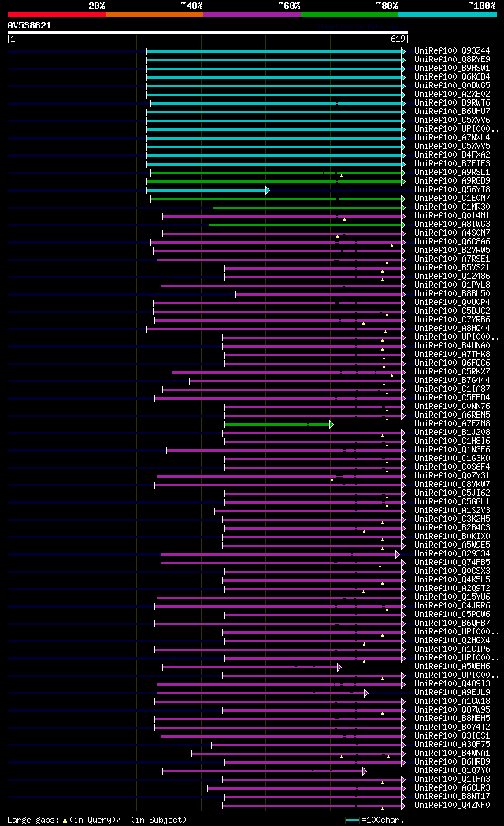Select the UniRef100_Q1PYL8 label
The height and width of the screenshot is (826, 504).
pos(452,285)
